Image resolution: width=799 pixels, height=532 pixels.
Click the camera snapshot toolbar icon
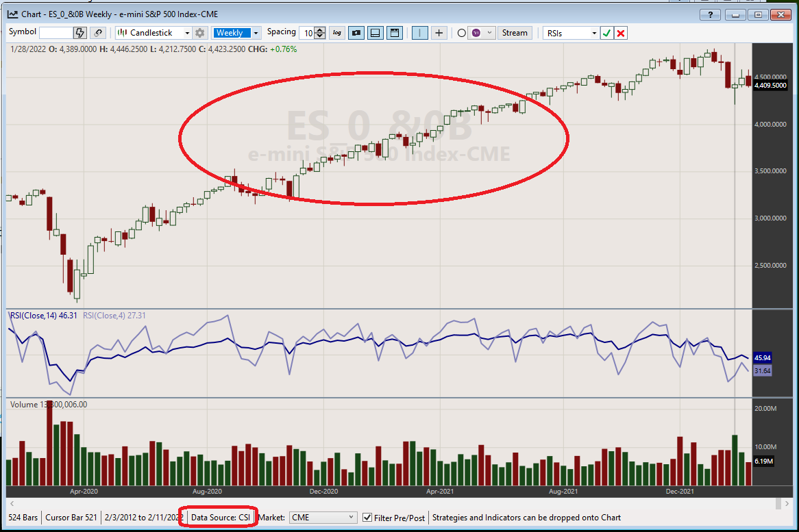[x=356, y=33]
